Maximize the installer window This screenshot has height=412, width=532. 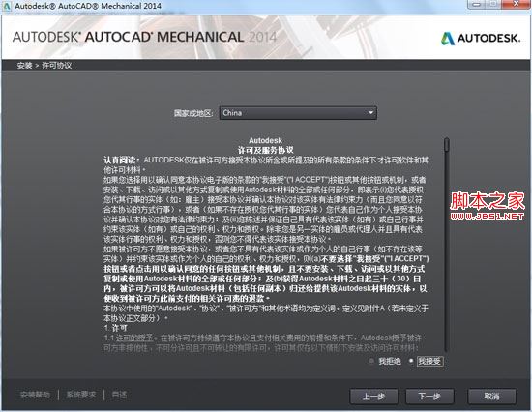point(494,5)
